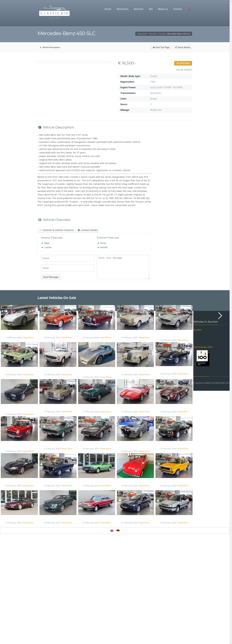The width and height of the screenshot is (232, 644).
Task: Open the green sedan thumbnail
Action: [x=19, y=355]
